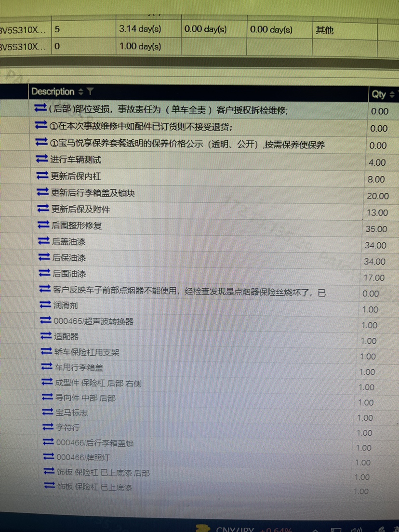Select row text 后盖油漆
399x532 pixels.
69,241
